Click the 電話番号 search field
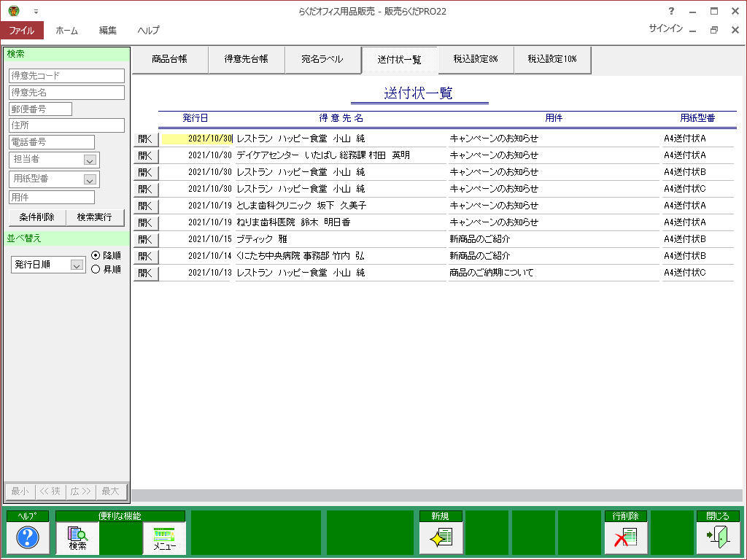 (x=52, y=142)
